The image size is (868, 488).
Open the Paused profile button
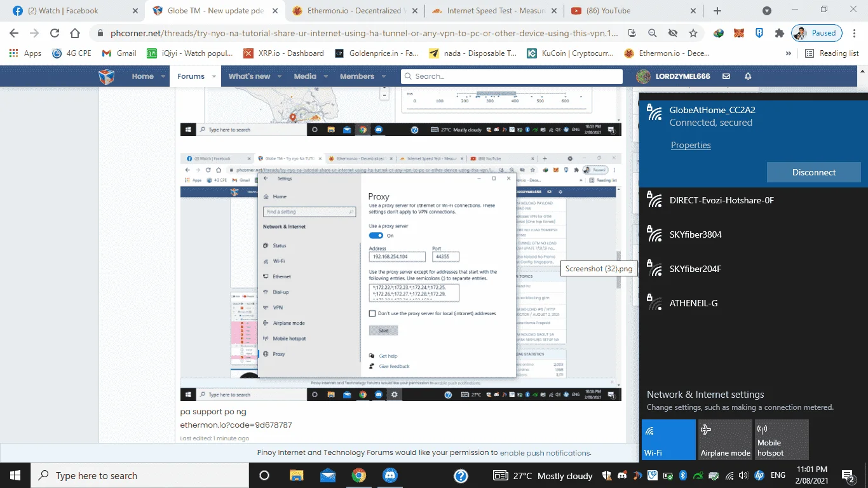point(817,33)
